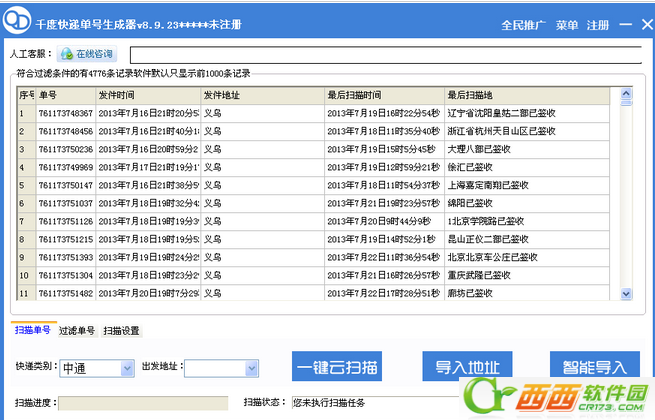Sort by the 最后扫描时间 column header

(x=384, y=95)
